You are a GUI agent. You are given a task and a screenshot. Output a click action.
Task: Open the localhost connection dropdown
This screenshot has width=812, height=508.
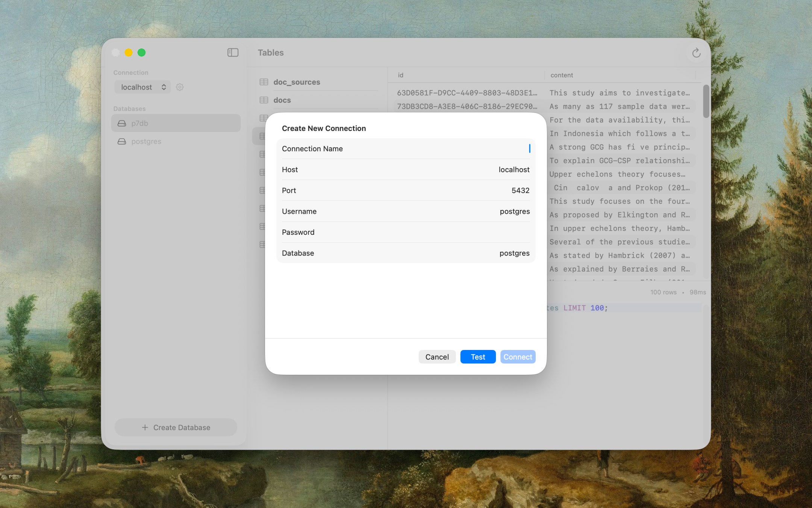(142, 87)
